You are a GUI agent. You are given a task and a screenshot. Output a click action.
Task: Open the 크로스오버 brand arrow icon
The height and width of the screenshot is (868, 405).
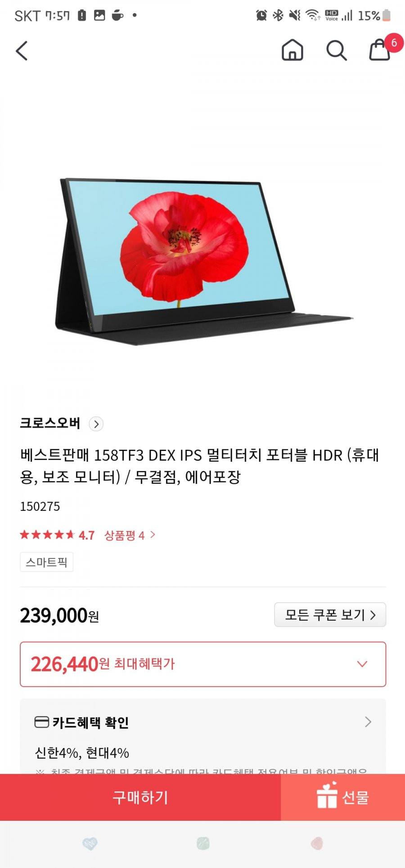[x=96, y=424]
